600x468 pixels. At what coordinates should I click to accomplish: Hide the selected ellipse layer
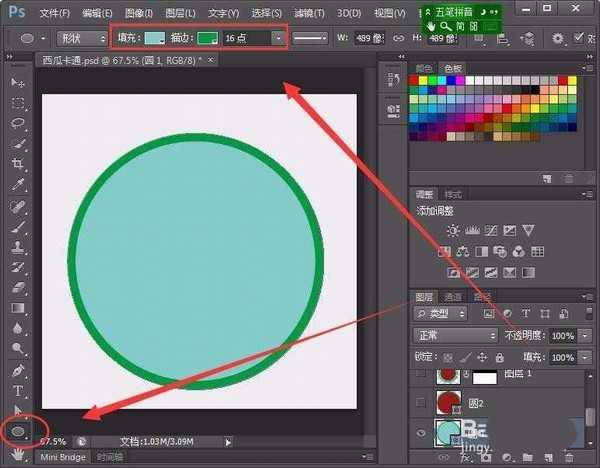[x=422, y=433]
